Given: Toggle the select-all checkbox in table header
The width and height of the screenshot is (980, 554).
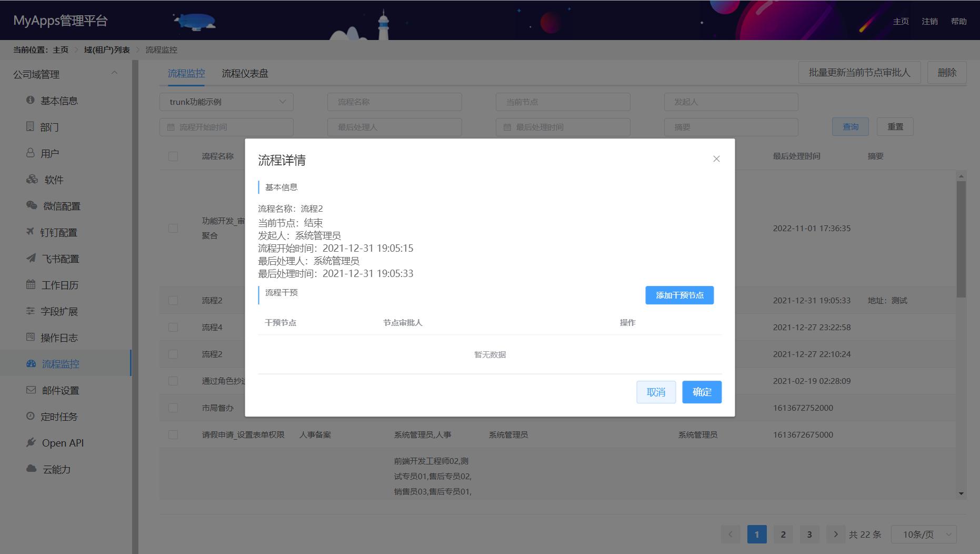Looking at the screenshot, I should pos(173,156).
